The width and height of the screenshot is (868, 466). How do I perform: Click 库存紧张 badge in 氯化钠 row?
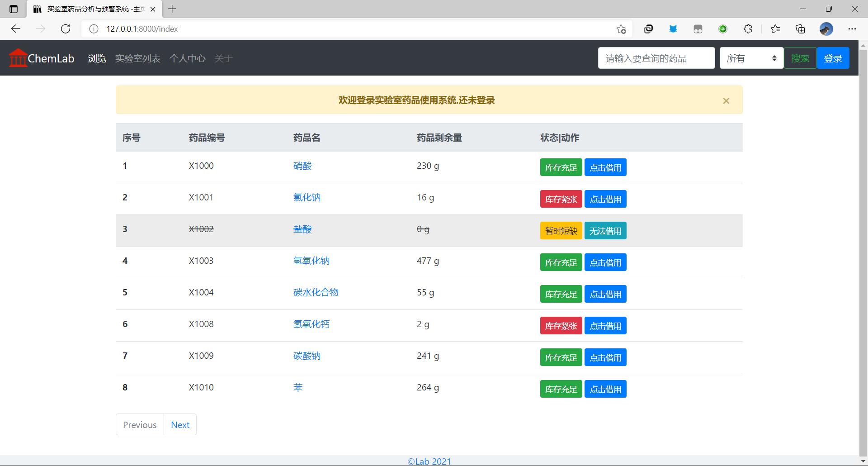pos(561,199)
